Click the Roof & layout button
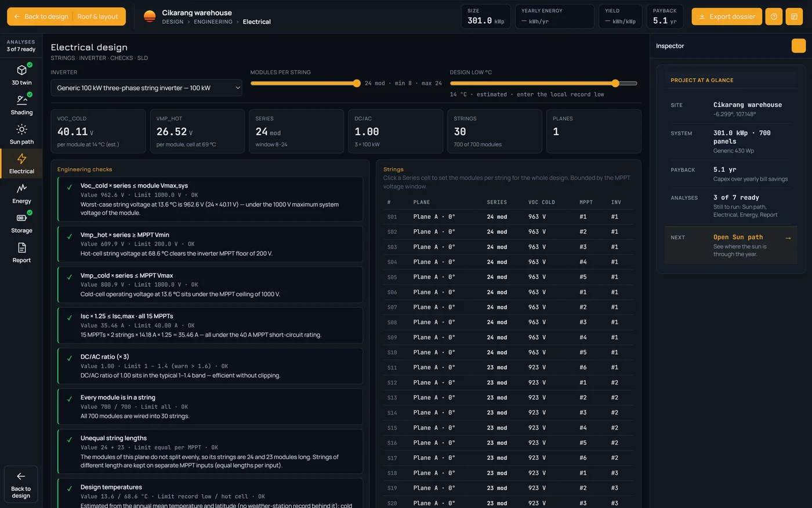This screenshot has height=508, width=812. point(97,16)
